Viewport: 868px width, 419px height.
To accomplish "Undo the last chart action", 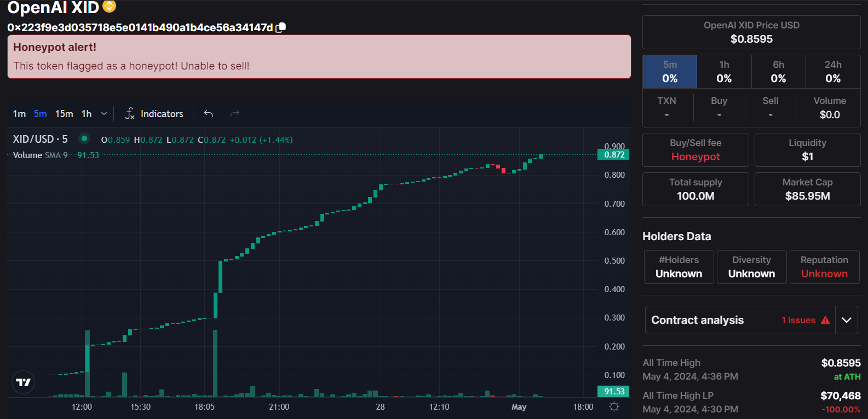I will pyautogui.click(x=209, y=113).
